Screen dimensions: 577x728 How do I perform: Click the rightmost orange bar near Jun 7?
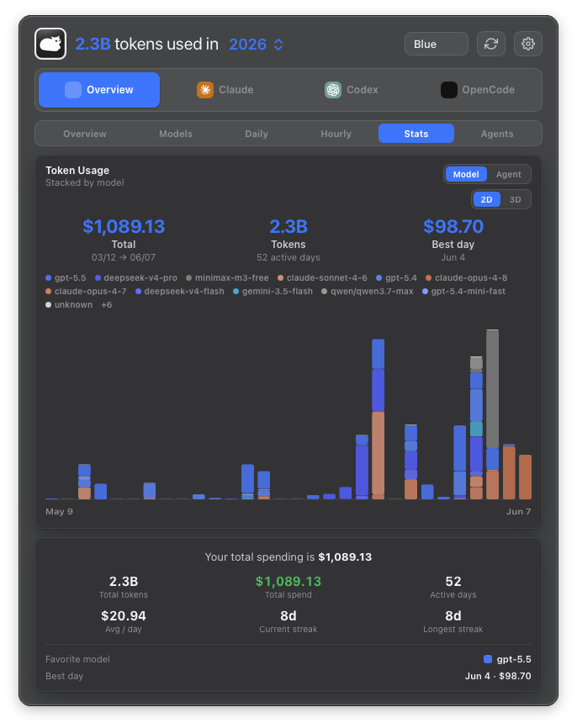click(x=525, y=477)
